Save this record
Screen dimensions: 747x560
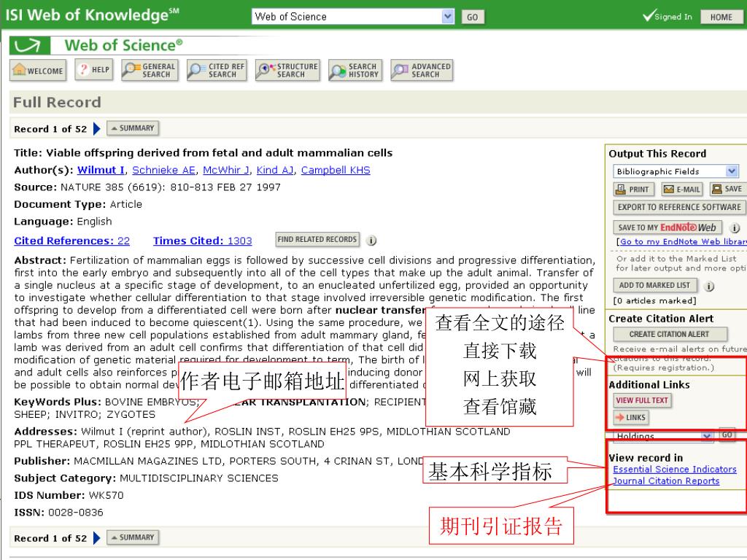[728, 189]
